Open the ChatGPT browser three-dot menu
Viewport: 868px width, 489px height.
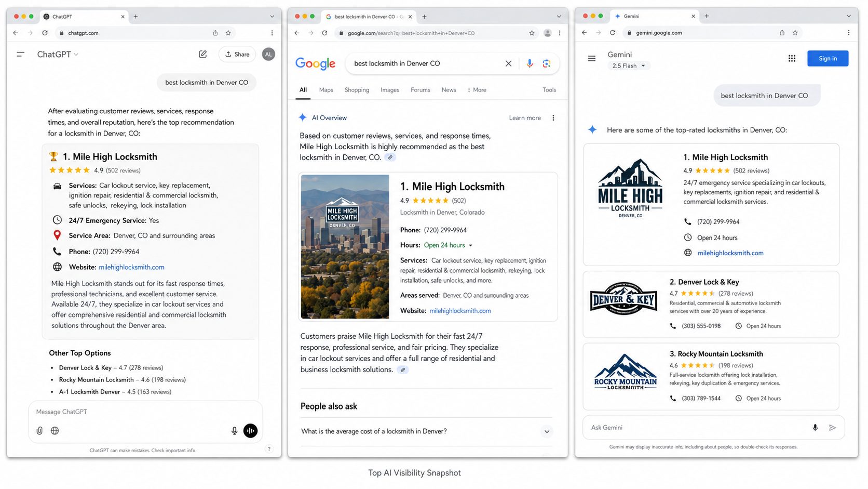[x=272, y=33]
